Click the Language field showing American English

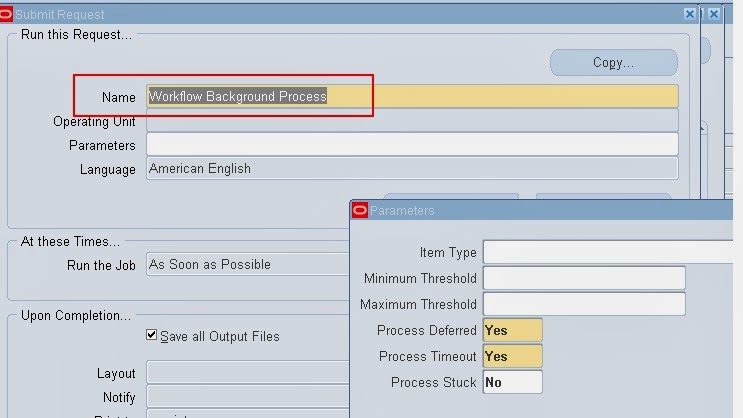pyautogui.click(x=412, y=169)
